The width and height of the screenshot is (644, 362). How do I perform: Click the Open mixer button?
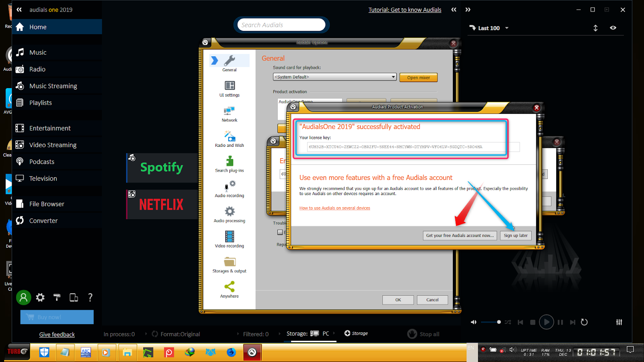(x=419, y=78)
